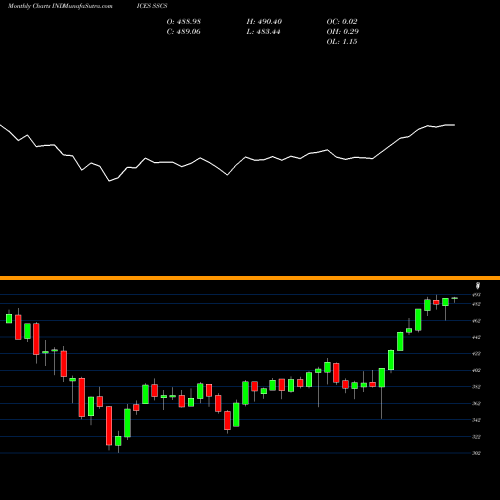The height and width of the screenshot is (500, 500).
Task: Click the high price value H: 490.40
Action: click(x=264, y=22)
